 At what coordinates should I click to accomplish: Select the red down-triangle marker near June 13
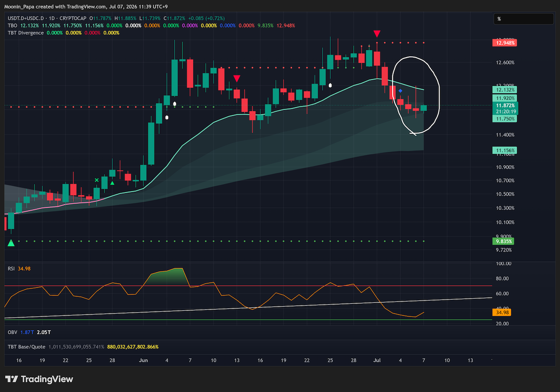point(237,78)
